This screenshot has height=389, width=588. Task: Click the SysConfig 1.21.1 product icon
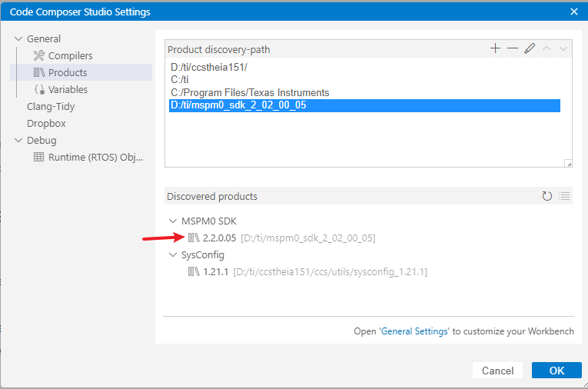(x=194, y=272)
